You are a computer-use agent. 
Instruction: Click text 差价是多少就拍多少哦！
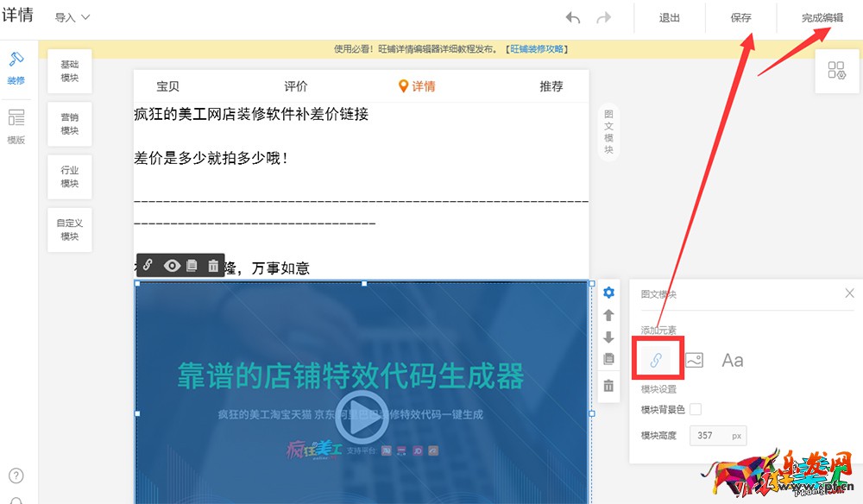click(x=211, y=159)
